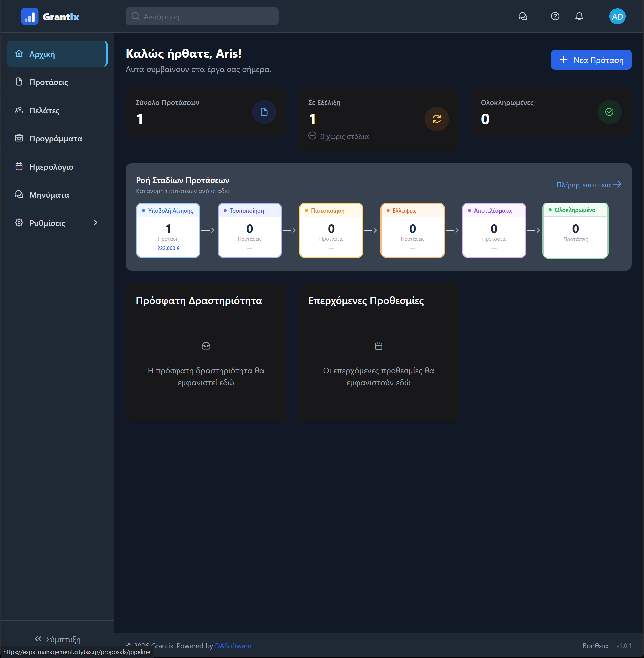Viewport: 644px width, 658px height.
Task: Expand the Ρυθμίσεις submenu chevron
Action: click(96, 223)
